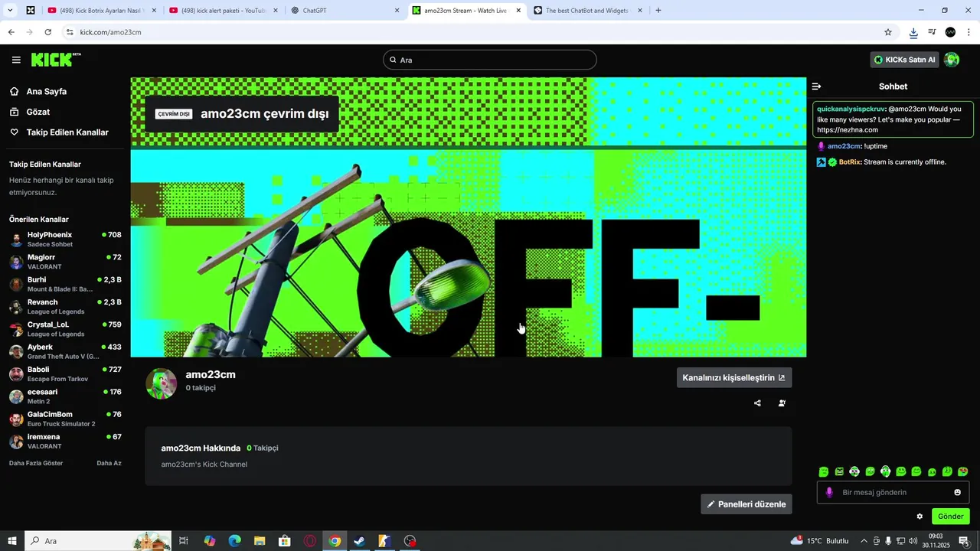Click the Ara search field on Kick
980x551 pixels.
[x=490, y=60]
